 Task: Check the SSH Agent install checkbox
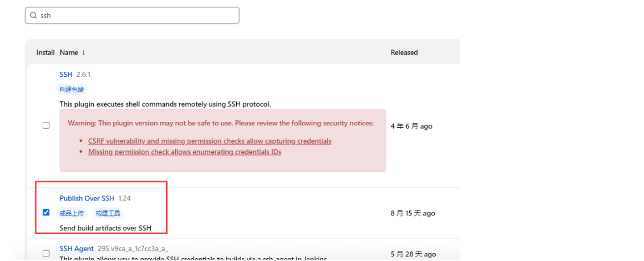tap(46, 253)
